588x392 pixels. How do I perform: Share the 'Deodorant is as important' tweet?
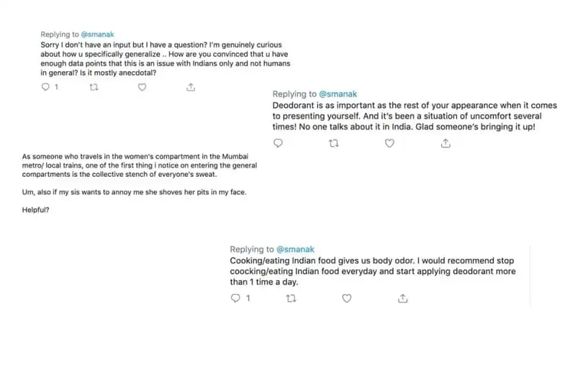pyautogui.click(x=446, y=143)
